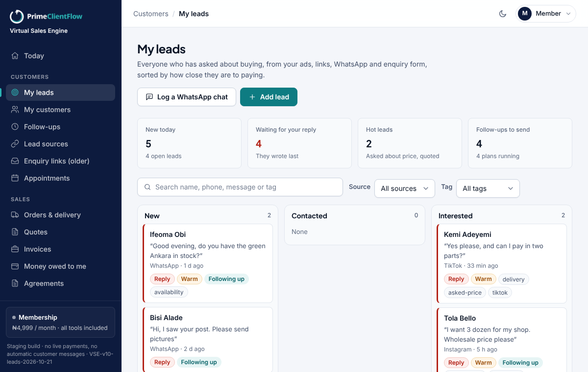Click Reply tag on Kemi Adeyemi card
The height and width of the screenshot is (372, 588).
click(456, 279)
